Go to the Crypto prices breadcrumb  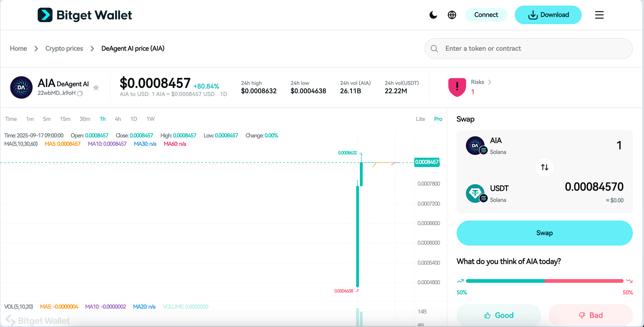click(64, 49)
